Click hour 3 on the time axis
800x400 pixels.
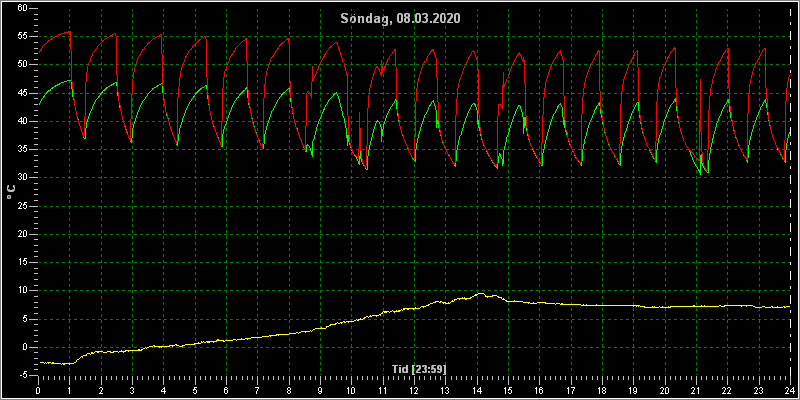[x=132, y=390]
